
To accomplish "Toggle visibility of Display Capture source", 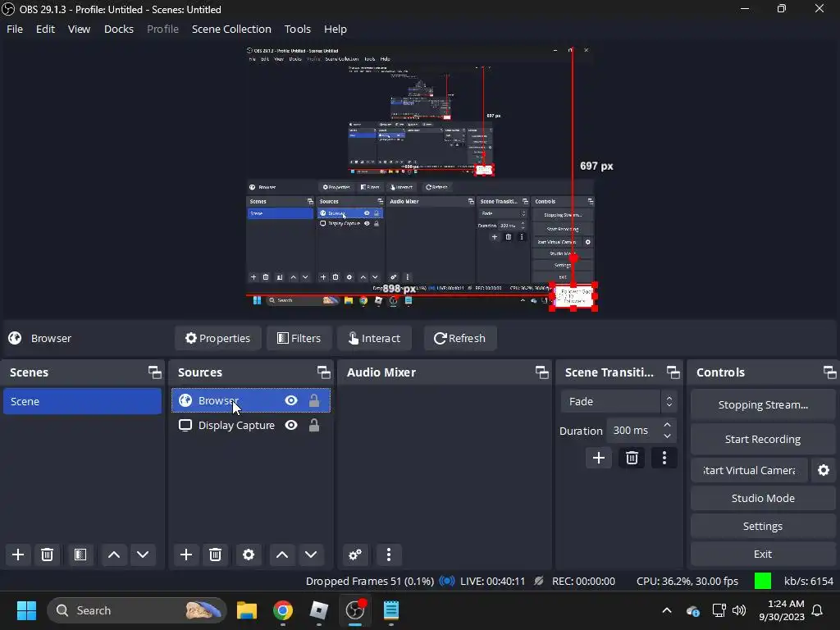I will coord(291,426).
